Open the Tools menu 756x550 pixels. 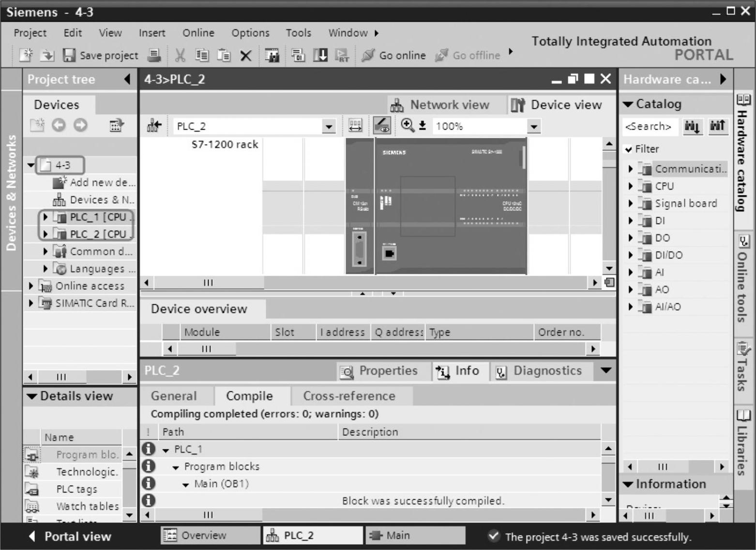298,33
